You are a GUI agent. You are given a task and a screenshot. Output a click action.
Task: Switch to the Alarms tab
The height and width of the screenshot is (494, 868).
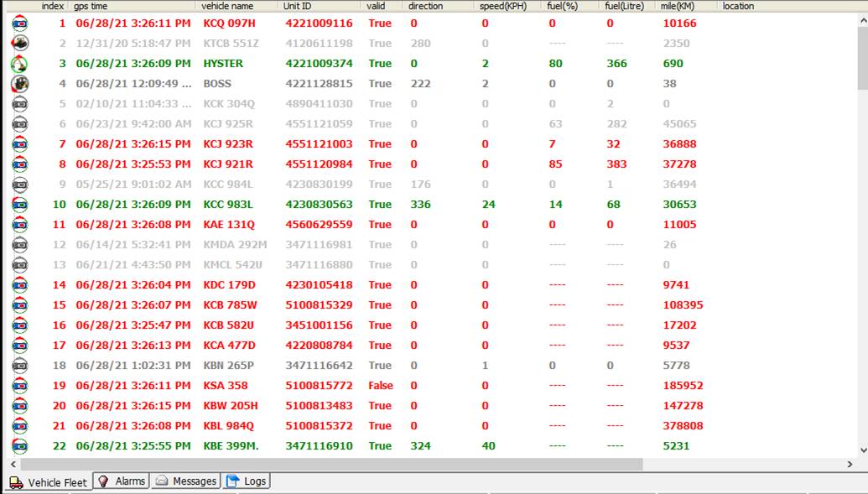coord(122,481)
